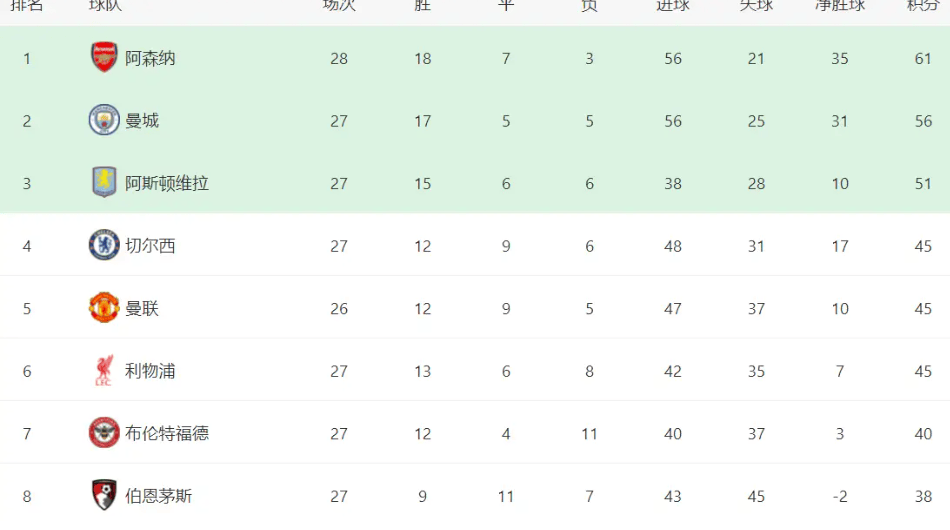Open the 利物浦 team name link
This screenshot has height=530, width=950.
point(150,371)
